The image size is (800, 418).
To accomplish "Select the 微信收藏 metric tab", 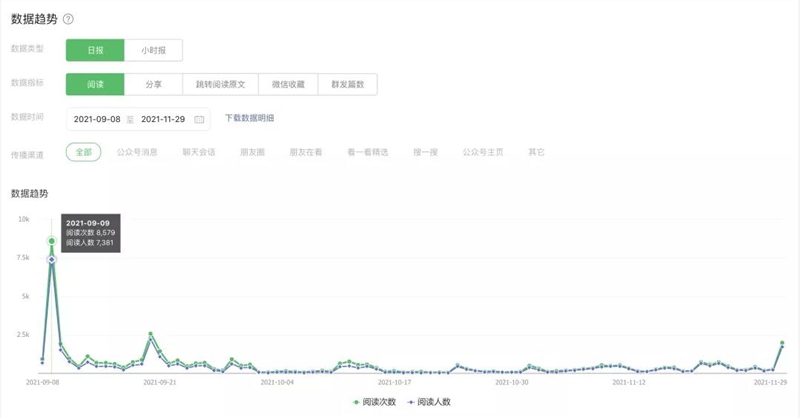I will click(288, 84).
